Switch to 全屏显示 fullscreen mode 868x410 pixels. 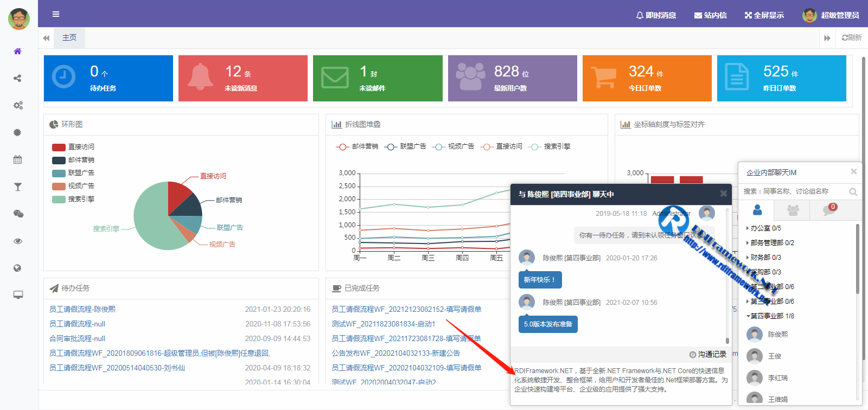point(764,15)
